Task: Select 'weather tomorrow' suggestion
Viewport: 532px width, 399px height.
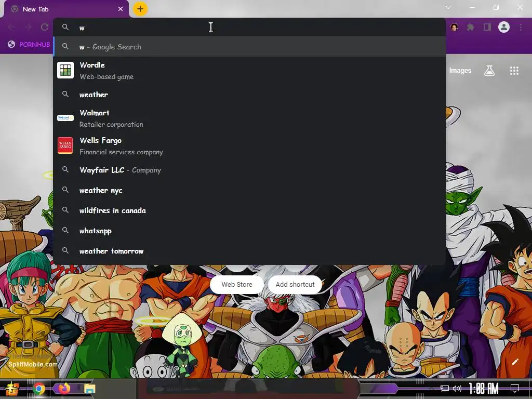Action: pos(249,251)
